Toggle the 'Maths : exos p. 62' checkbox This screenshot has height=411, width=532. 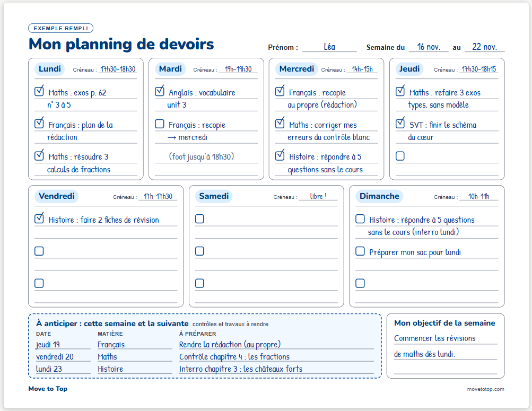point(39,91)
